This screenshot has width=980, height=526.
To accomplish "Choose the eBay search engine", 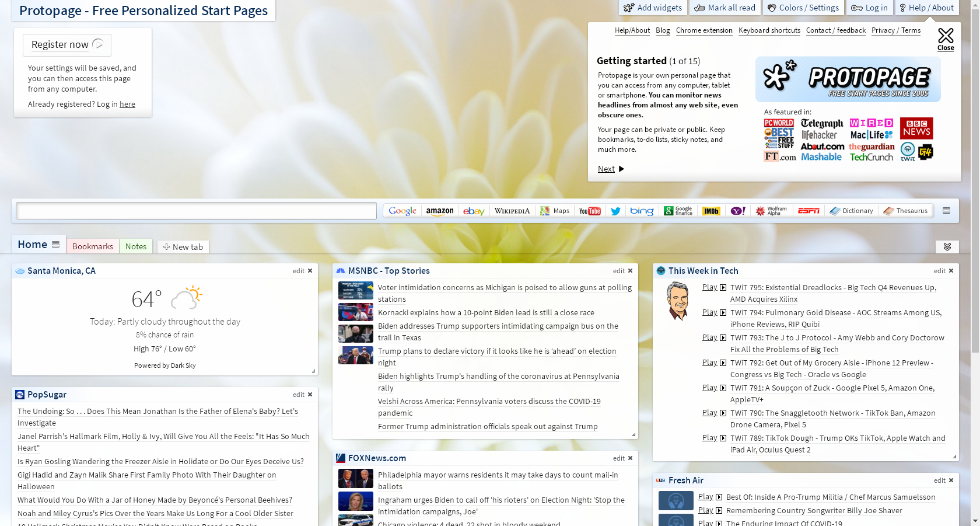I will pos(474,211).
